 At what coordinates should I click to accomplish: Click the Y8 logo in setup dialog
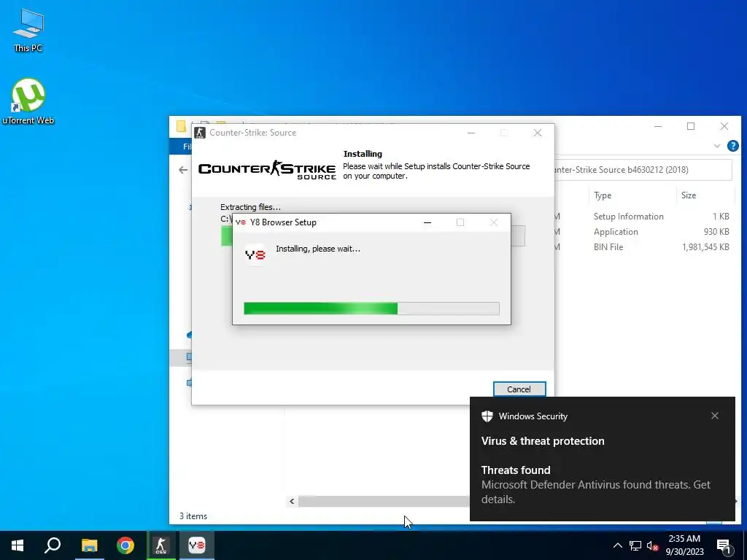tap(255, 254)
